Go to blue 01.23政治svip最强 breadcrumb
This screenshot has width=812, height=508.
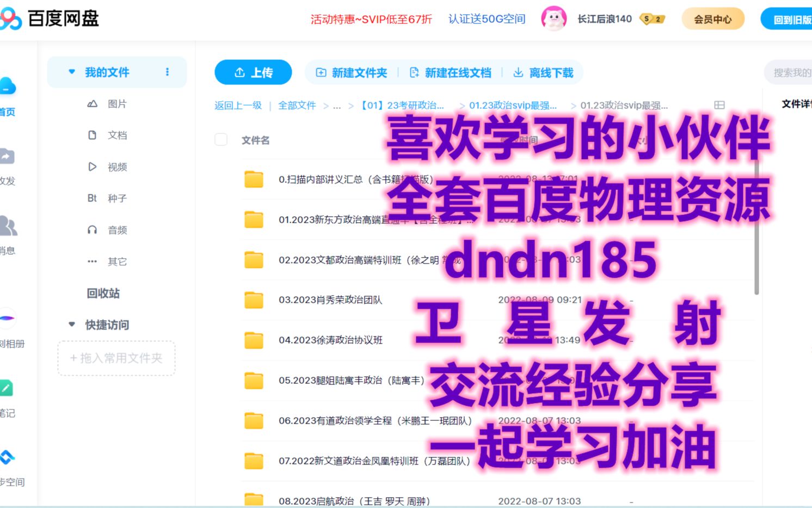point(513,106)
